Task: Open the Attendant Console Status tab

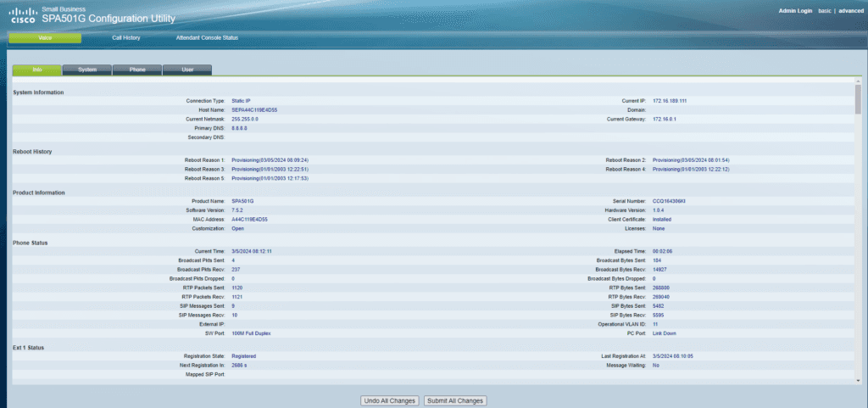Action: (207, 37)
